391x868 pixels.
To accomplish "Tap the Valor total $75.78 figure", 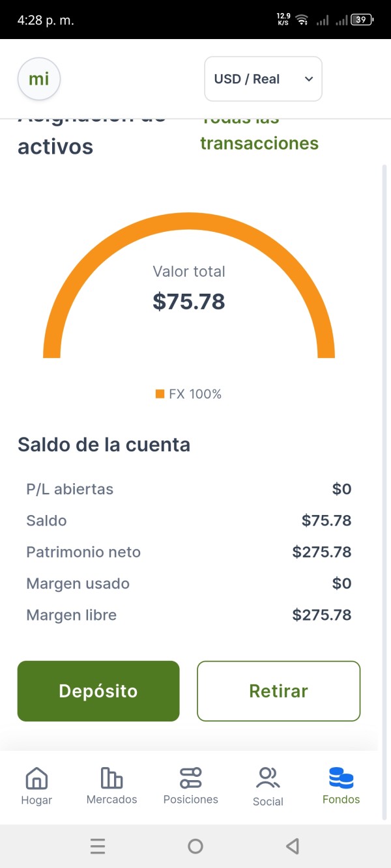I will pos(189,301).
